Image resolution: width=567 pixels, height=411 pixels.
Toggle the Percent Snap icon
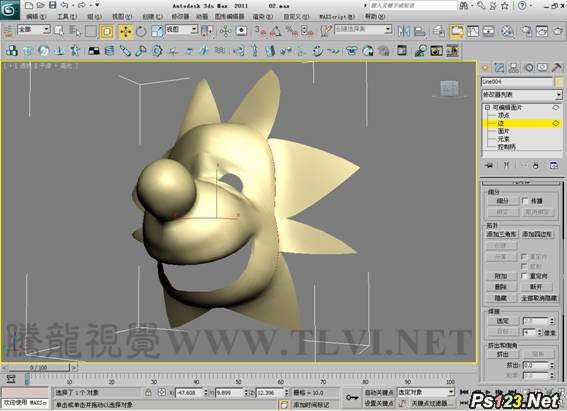tap(291, 31)
